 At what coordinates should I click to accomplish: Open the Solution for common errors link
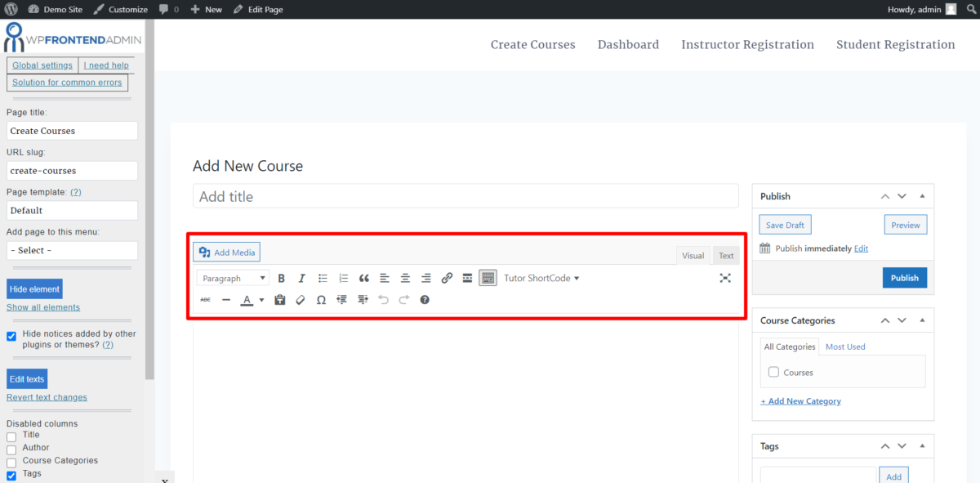tap(67, 82)
